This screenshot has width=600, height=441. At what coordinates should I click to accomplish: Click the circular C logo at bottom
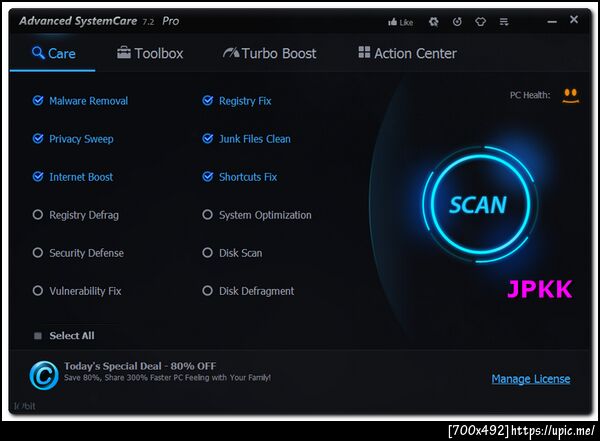click(x=44, y=375)
